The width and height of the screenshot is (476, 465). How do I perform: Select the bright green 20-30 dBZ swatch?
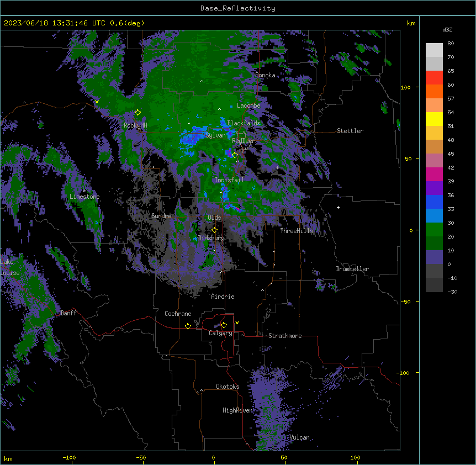(434, 230)
